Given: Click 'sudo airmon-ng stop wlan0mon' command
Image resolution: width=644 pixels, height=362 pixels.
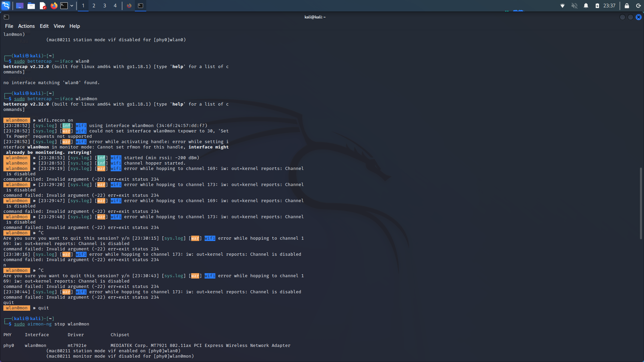Looking at the screenshot, I should [52, 324].
